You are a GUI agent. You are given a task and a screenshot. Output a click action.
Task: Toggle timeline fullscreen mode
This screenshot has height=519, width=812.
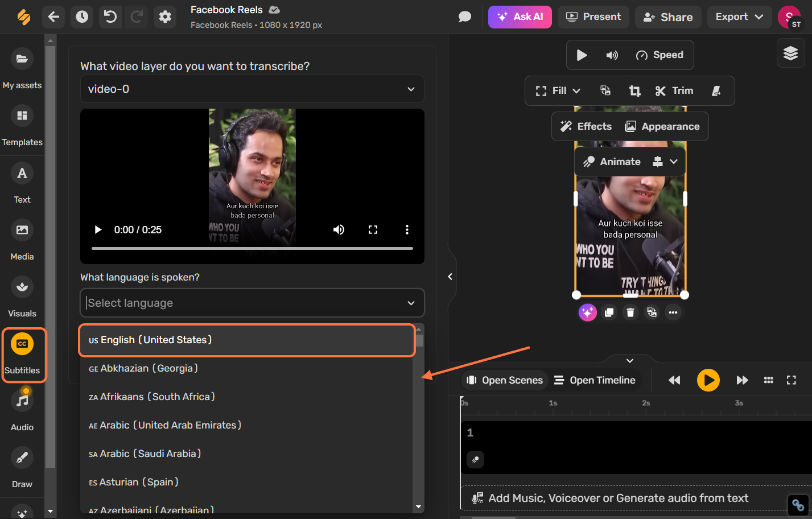(x=791, y=380)
